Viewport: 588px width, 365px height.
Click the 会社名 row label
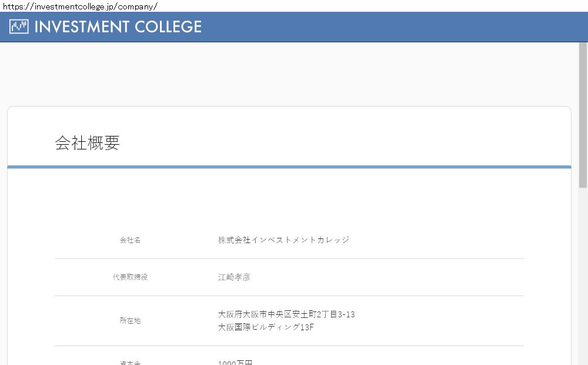(130, 240)
